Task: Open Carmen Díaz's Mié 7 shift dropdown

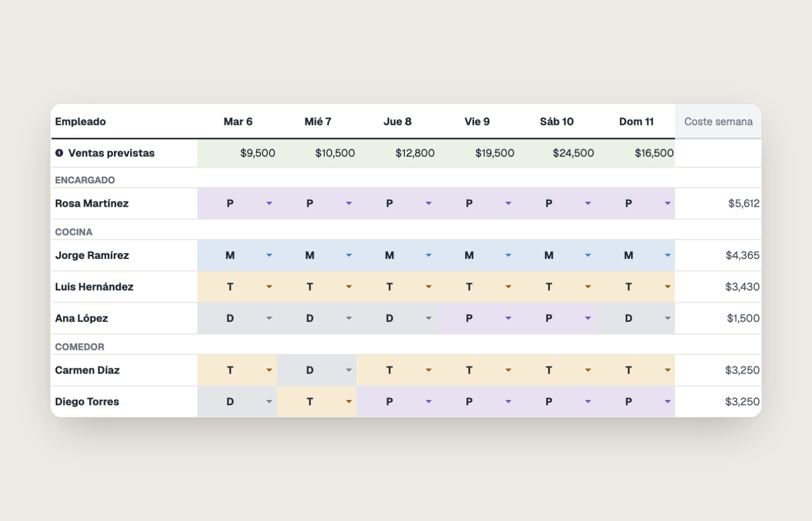Action: (x=349, y=370)
